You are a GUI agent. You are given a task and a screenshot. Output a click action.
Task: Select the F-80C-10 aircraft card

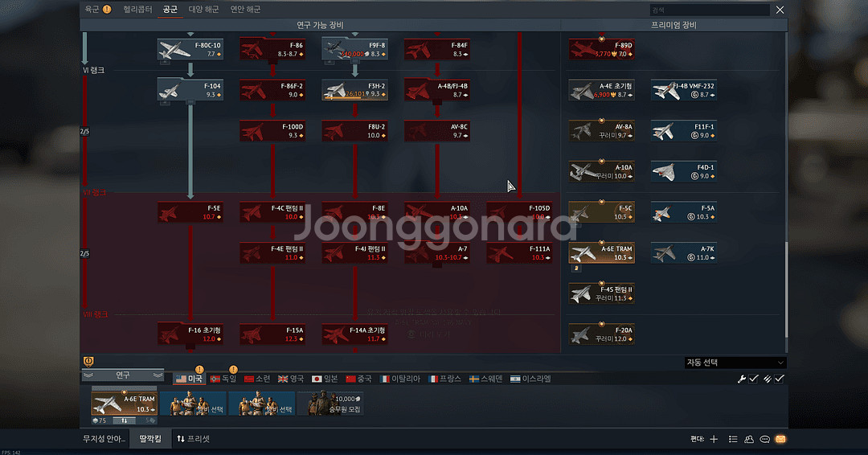[190, 49]
